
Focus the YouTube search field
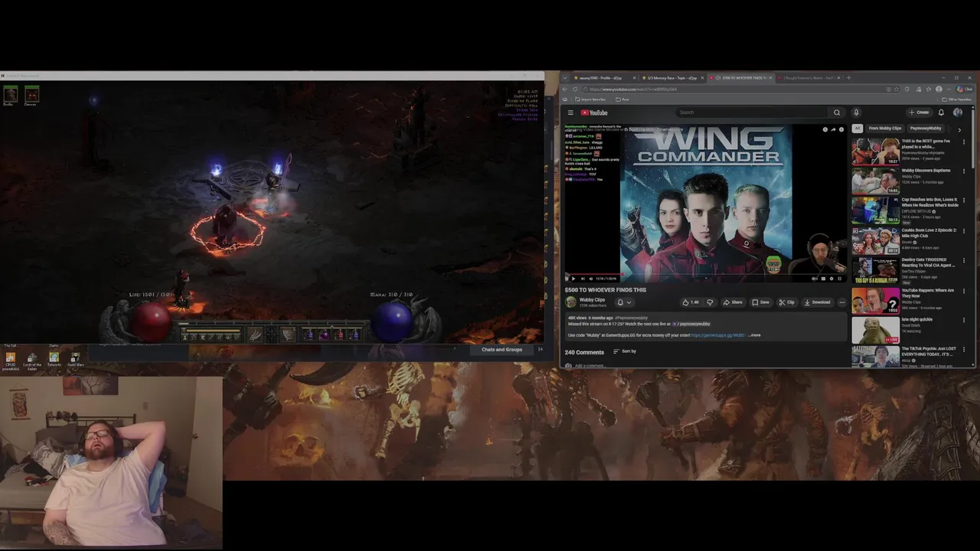pos(753,112)
